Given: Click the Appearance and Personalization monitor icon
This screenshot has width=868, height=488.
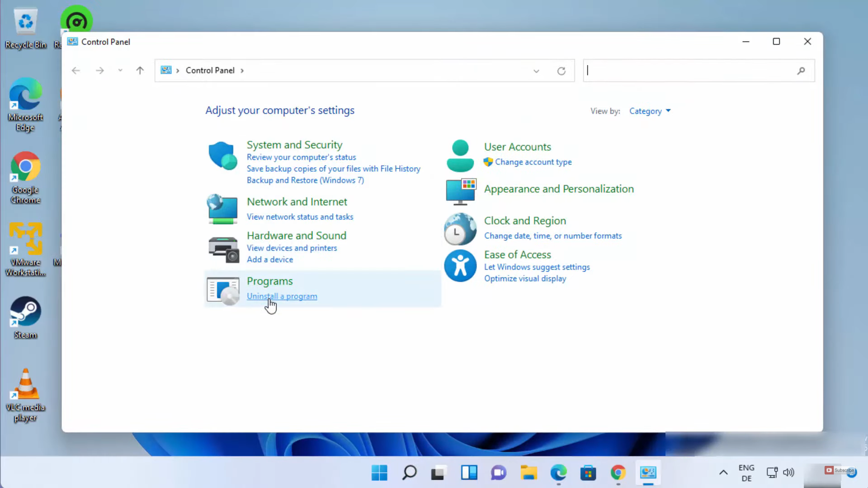Looking at the screenshot, I should click(x=461, y=192).
